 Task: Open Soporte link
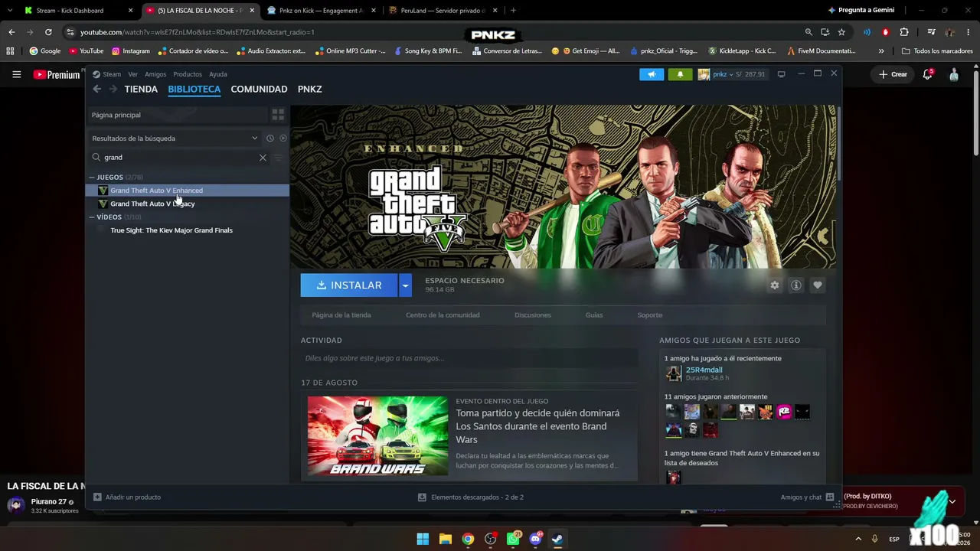[650, 315]
